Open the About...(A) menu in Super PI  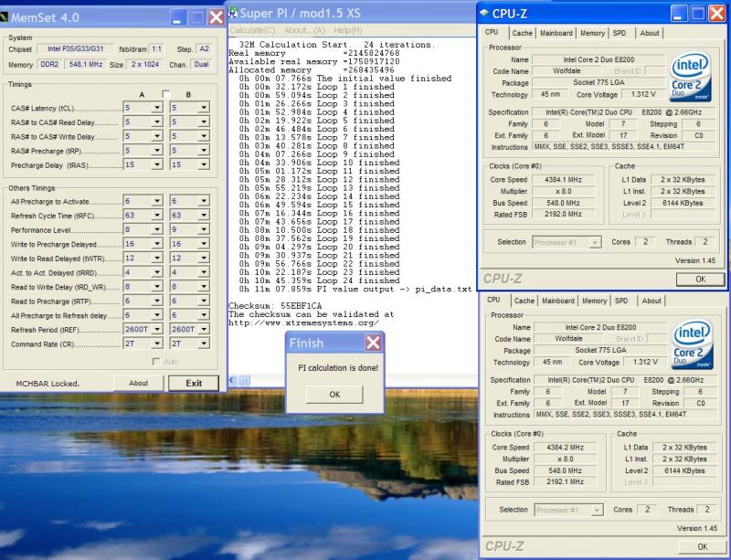pos(304,30)
